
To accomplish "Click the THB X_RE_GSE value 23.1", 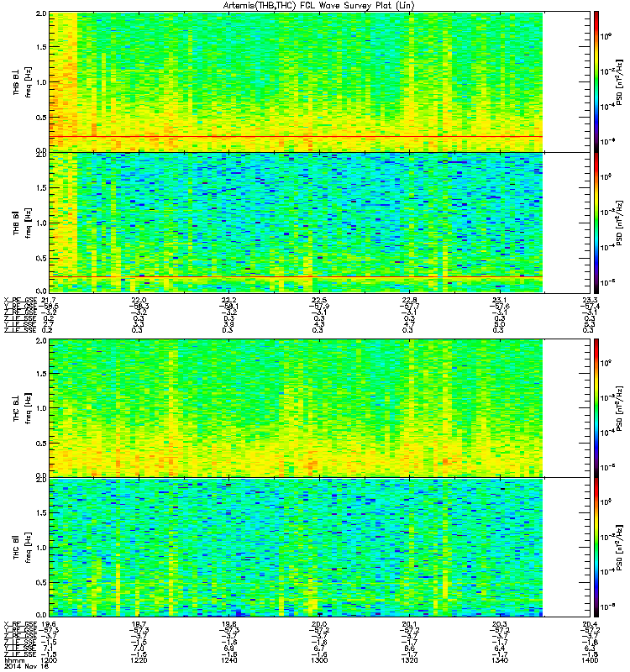I will [x=500, y=300].
